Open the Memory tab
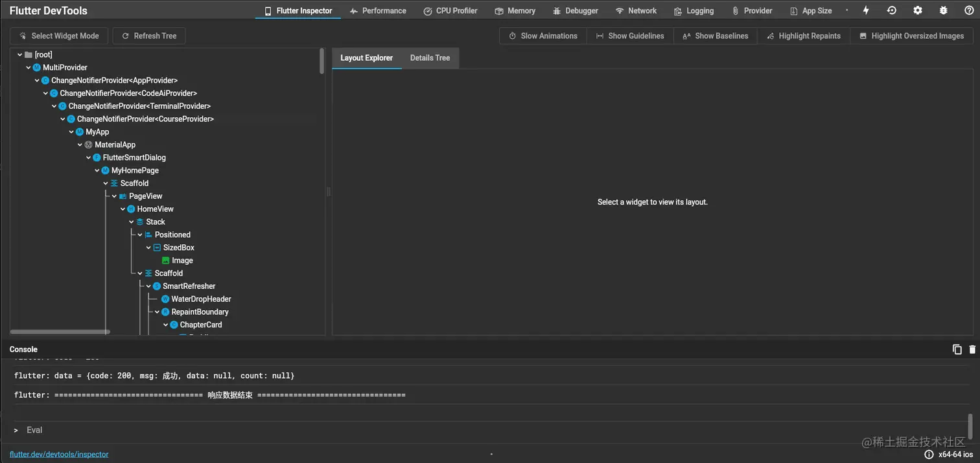980x463 pixels. coord(515,10)
